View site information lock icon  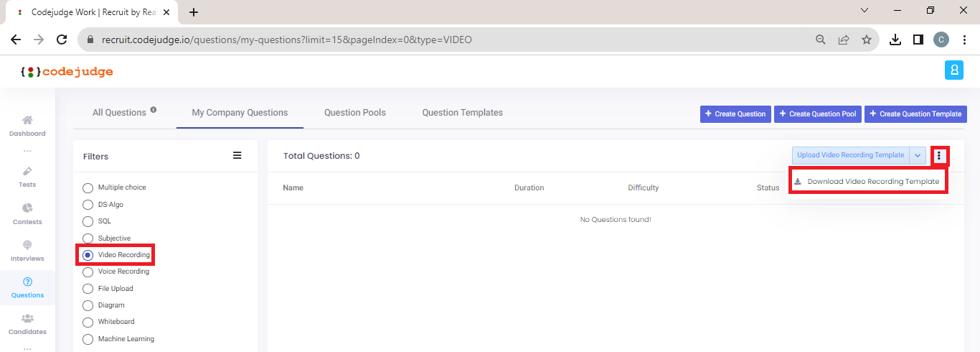90,40
